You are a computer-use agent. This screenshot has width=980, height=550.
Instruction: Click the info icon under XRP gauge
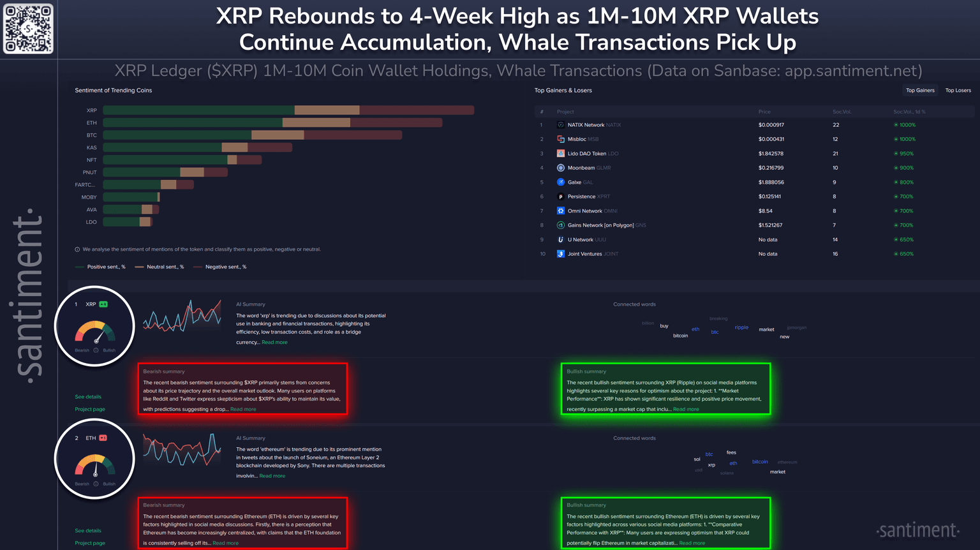coord(96,350)
